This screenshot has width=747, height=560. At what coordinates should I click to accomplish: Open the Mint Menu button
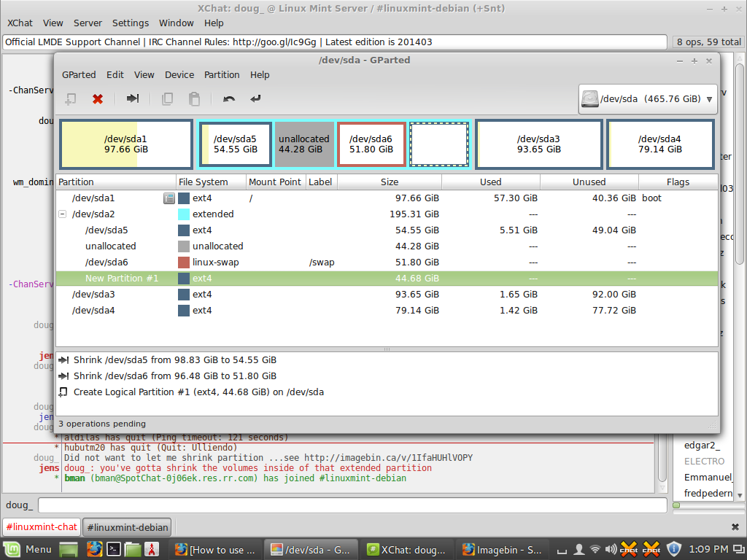[x=27, y=550]
